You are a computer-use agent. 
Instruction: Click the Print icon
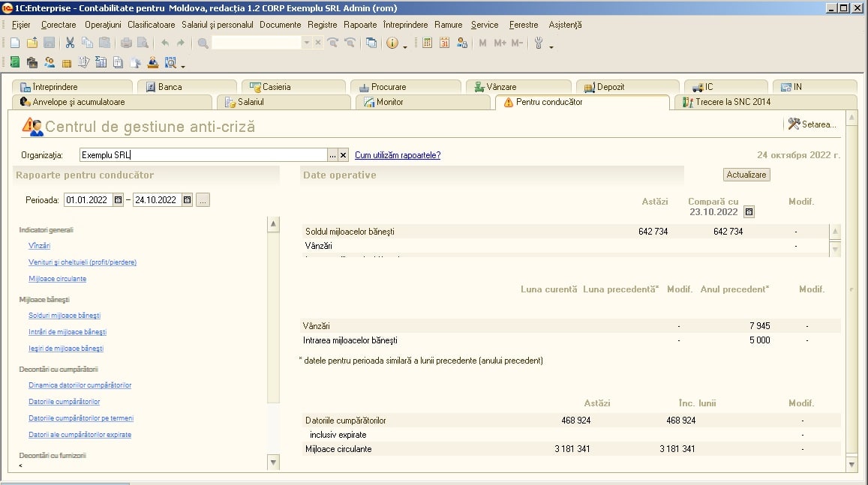tap(126, 43)
